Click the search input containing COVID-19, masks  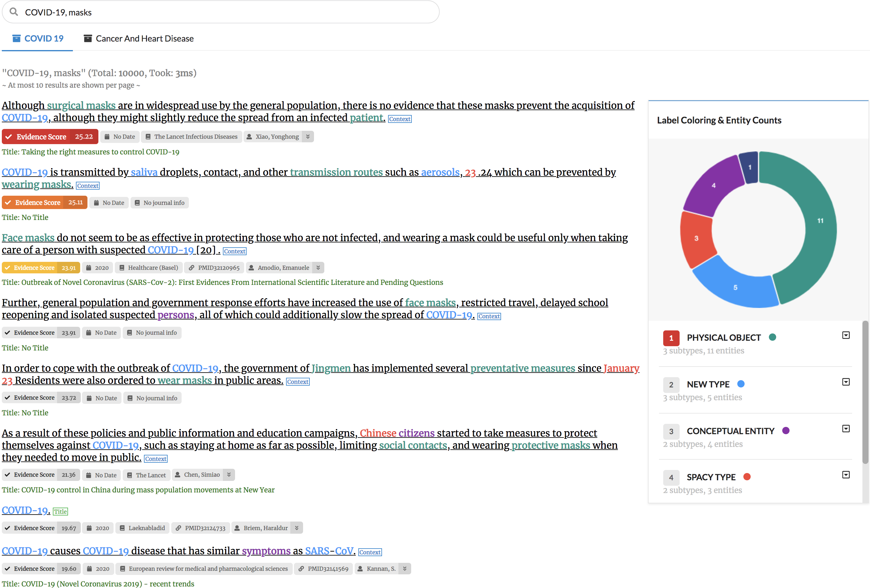point(225,12)
